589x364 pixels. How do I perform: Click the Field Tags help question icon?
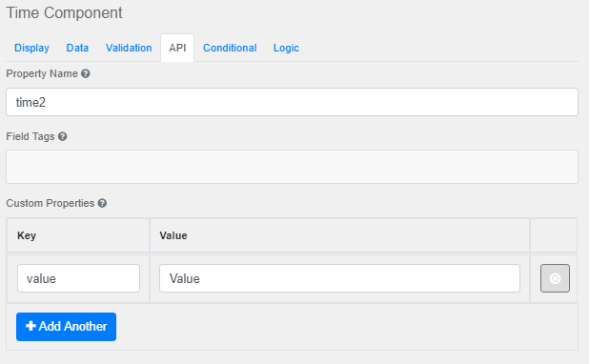pyautogui.click(x=63, y=136)
